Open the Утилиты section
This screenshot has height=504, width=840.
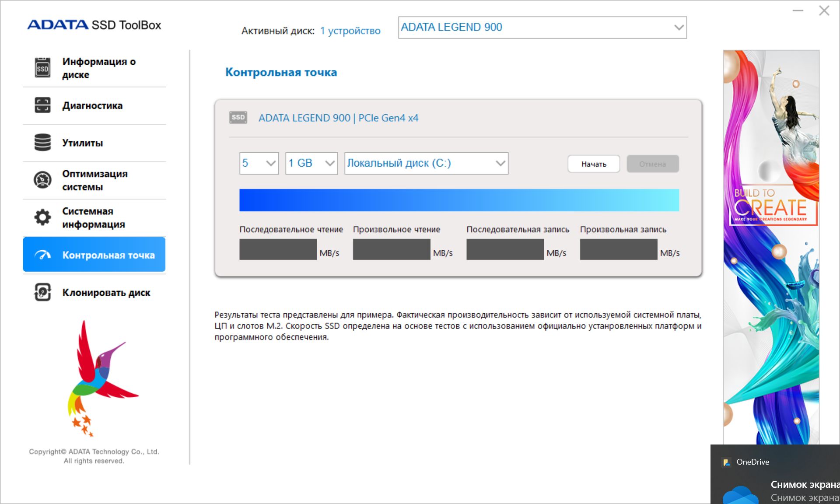[x=94, y=143]
